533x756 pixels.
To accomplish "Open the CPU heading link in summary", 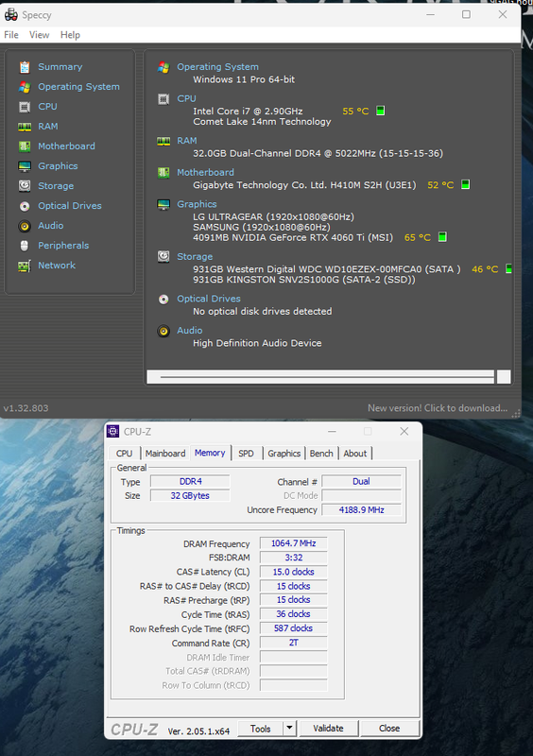I will click(186, 99).
